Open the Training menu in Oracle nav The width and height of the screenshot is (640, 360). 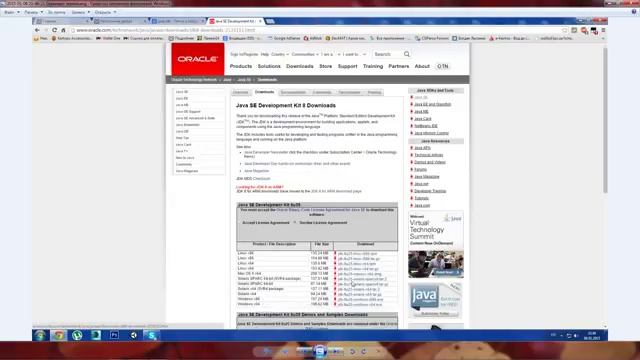373,66
